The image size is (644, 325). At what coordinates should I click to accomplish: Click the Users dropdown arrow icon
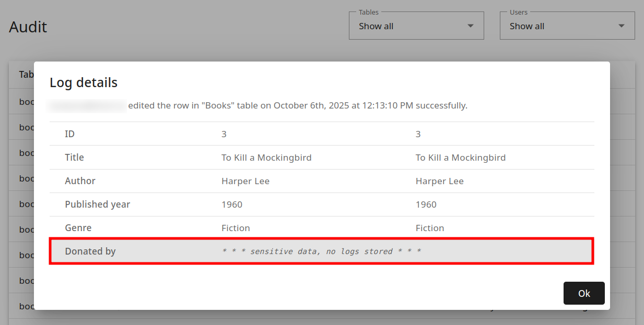[x=621, y=26]
